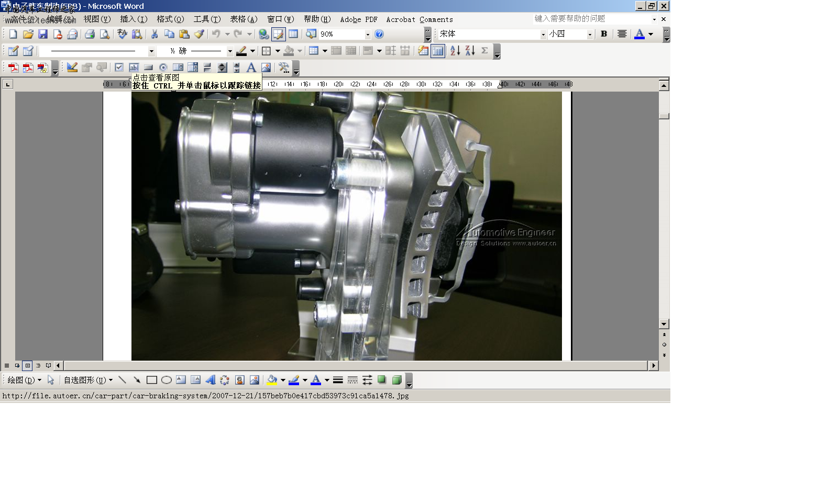Insert WordArt from the drawing toolbar
838x504 pixels.
210,380
